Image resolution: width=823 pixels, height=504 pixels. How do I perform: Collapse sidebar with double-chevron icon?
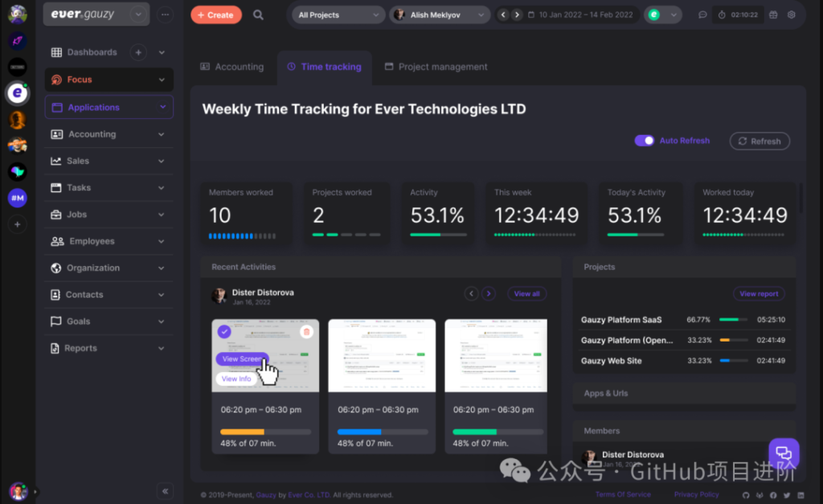166,491
